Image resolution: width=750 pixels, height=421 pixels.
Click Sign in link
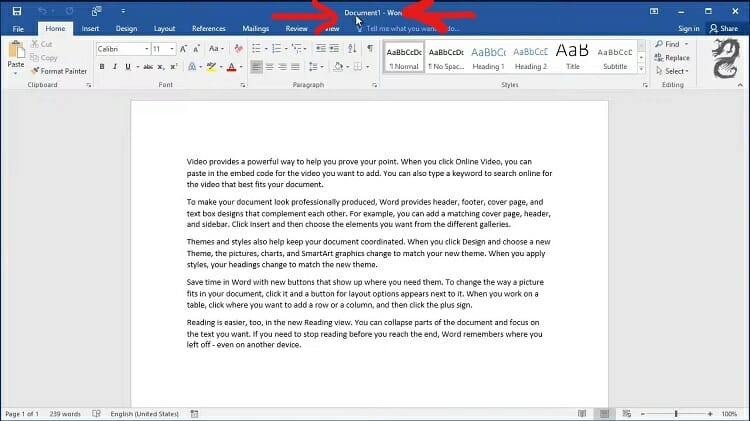[x=688, y=29]
